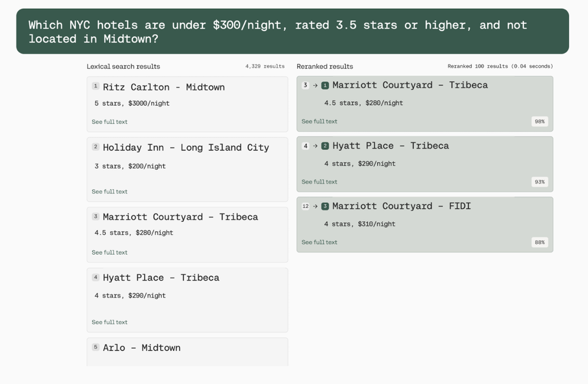The image size is (588, 384).
Task: Click the arrow icon after rank 12 badge
Action: pyautogui.click(x=315, y=206)
